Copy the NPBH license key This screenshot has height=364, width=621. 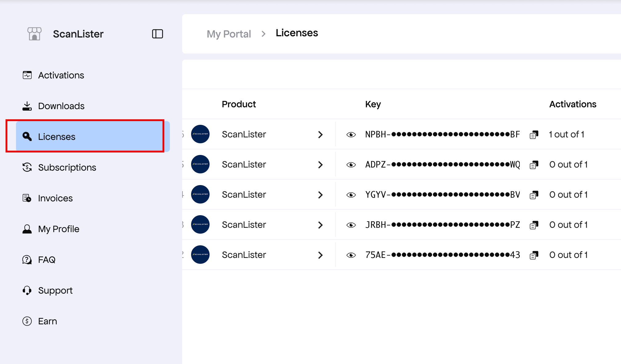point(534,135)
